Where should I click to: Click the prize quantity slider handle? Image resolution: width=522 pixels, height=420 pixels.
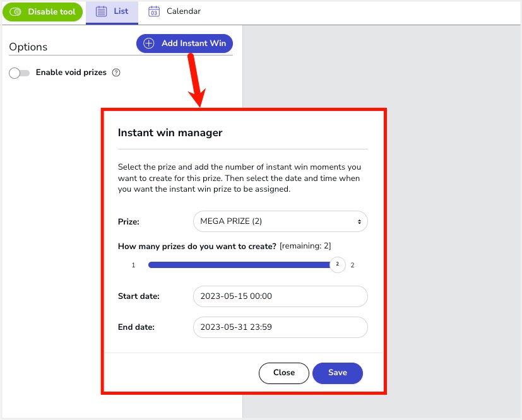(x=338, y=265)
